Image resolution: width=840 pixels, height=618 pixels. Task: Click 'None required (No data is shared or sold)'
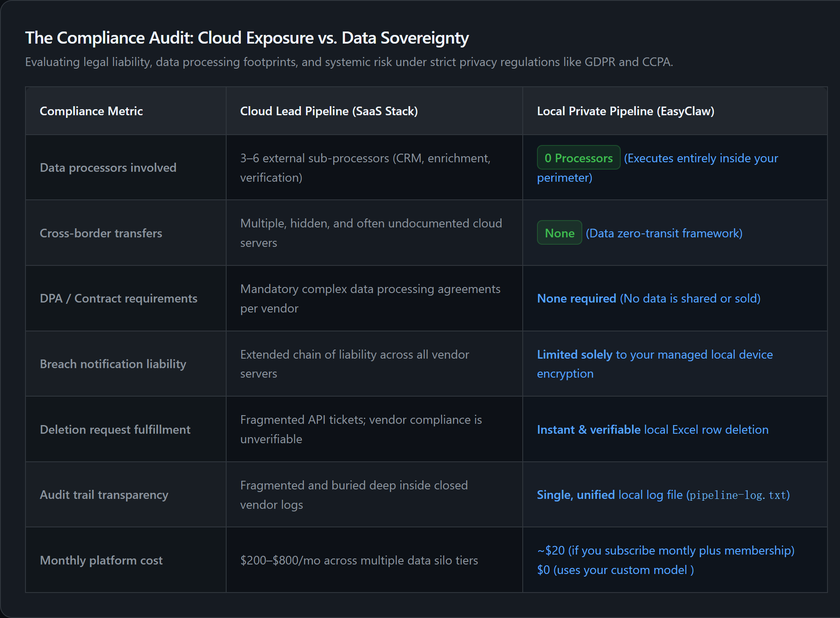tap(649, 299)
